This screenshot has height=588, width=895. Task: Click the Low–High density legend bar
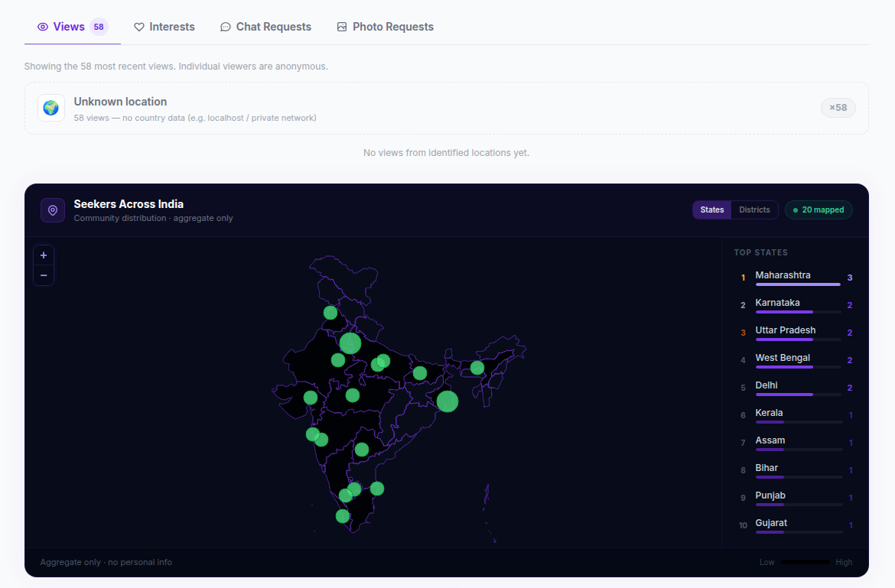[x=805, y=562]
